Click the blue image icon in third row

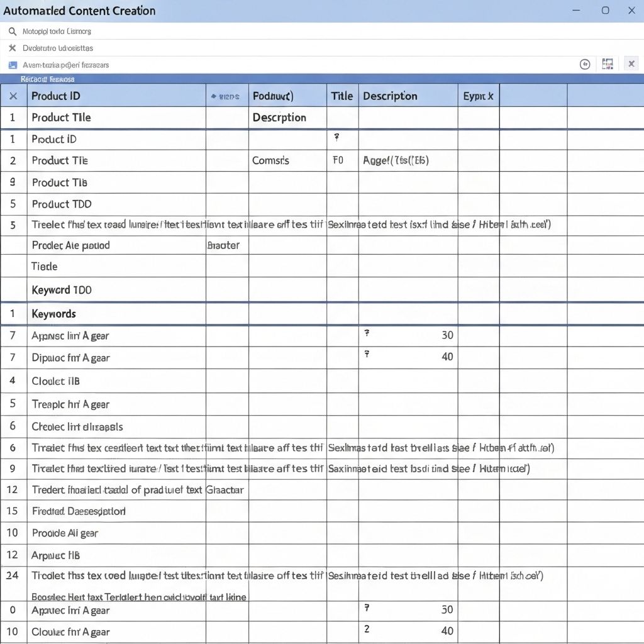(x=12, y=65)
